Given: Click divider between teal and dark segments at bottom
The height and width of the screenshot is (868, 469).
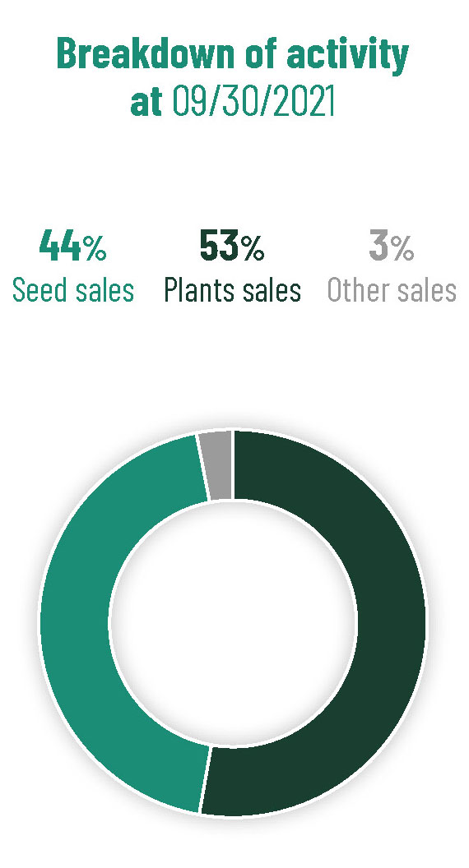Looking at the screenshot, I should click(205, 780).
